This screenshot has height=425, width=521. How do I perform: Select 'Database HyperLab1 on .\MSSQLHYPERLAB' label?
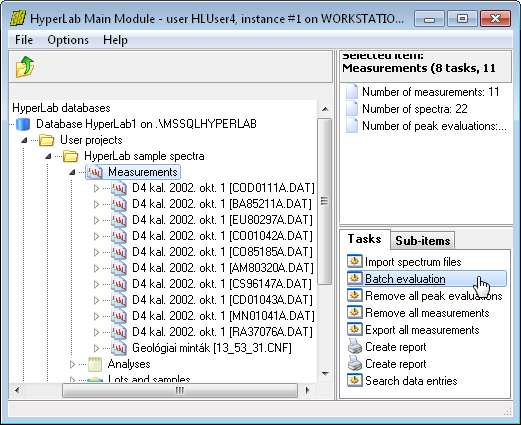point(146,124)
